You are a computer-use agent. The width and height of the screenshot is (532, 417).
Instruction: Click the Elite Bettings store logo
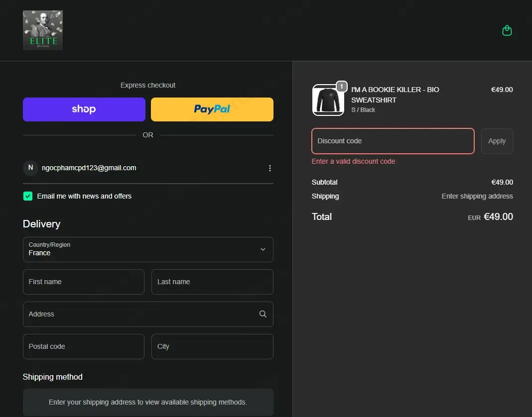(43, 30)
